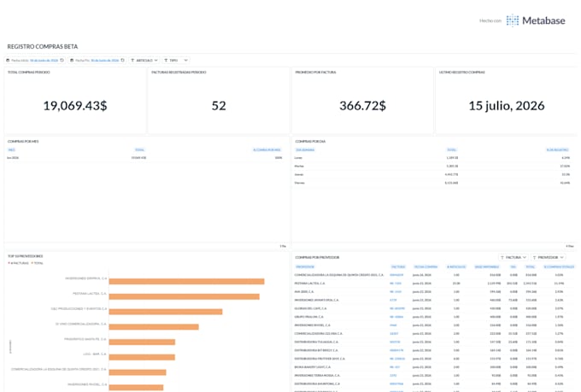This screenshot has height=392, width=581.
Task: Open the Metabase logo link
Action: [x=536, y=20]
